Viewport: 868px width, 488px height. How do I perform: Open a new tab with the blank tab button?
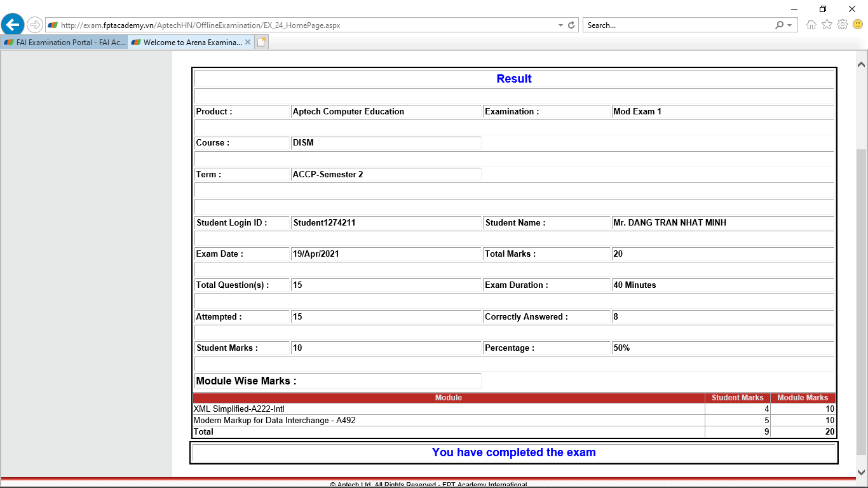tap(262, 42)
